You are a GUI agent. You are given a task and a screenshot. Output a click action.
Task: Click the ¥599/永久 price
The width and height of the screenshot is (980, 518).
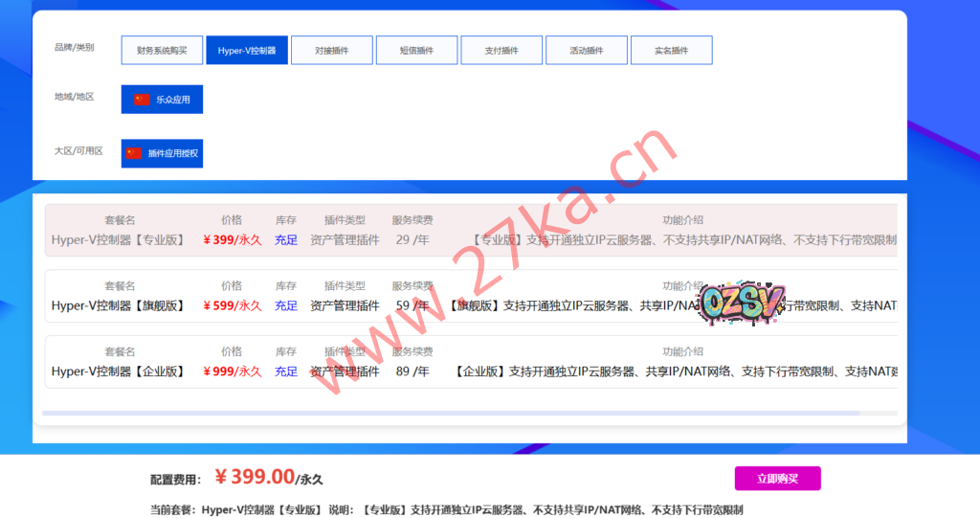(x=232, y=305)
